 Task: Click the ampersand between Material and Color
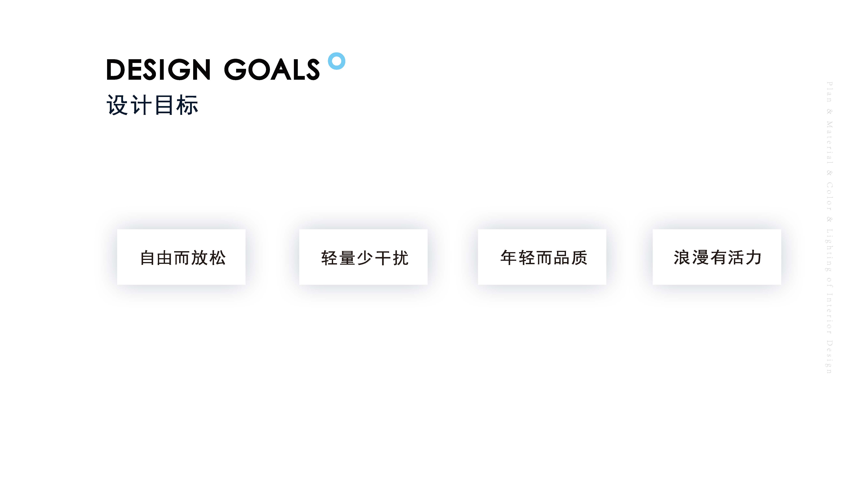click(829, 173)
